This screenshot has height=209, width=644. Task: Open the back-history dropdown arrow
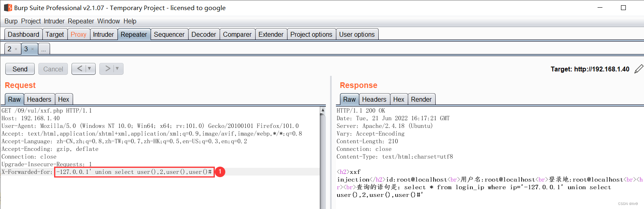click(90, 69)
